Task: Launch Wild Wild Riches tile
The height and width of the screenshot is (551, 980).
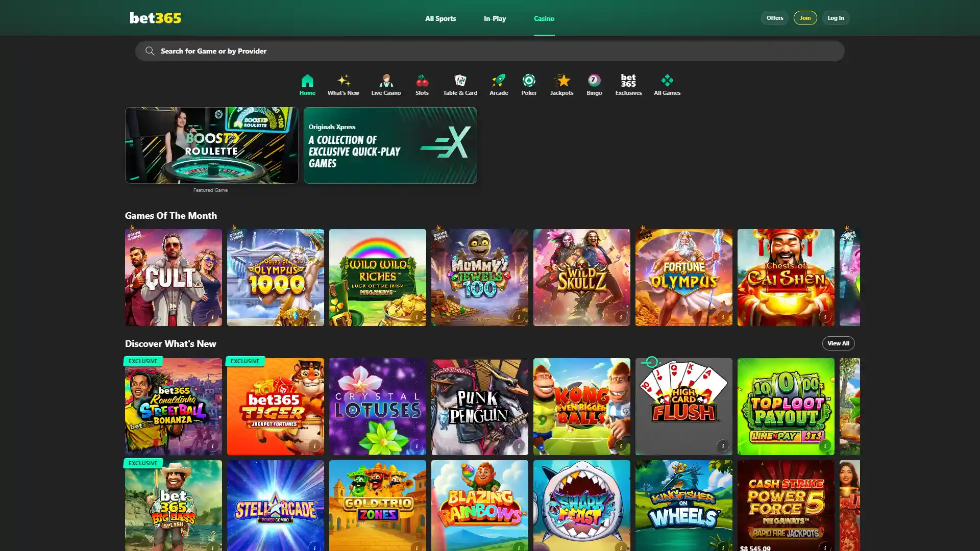Action: tap(378, 278)
